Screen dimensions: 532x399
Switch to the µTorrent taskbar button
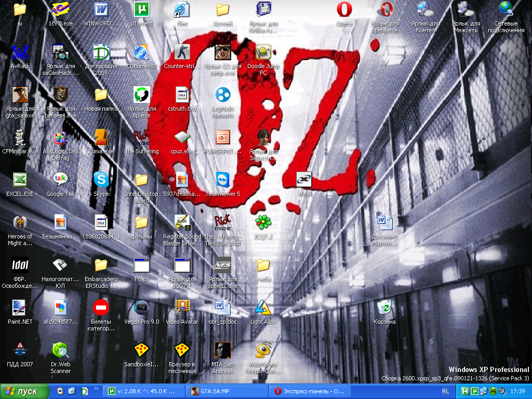[144, 391]
